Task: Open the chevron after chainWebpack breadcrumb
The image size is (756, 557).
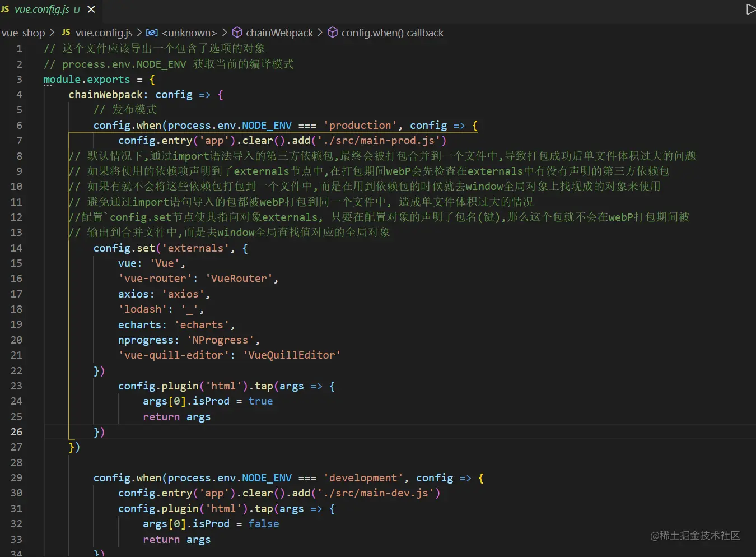Action: (x=320, y=33)
